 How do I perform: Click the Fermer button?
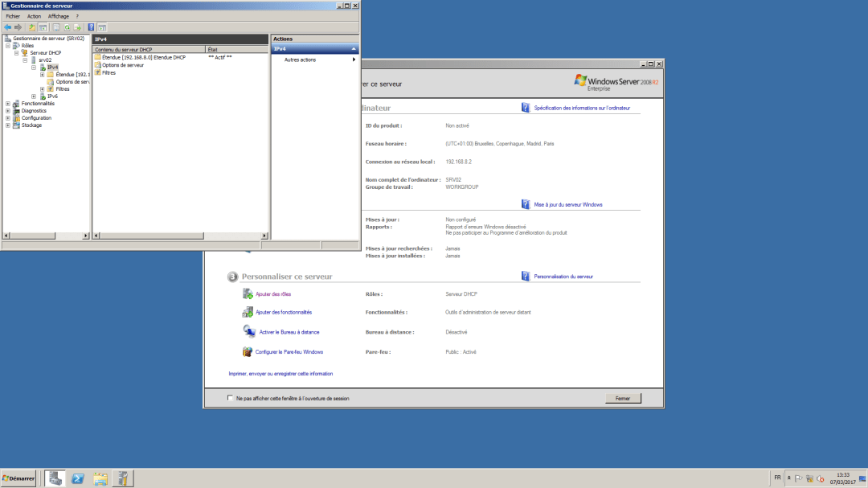point(624,398)
